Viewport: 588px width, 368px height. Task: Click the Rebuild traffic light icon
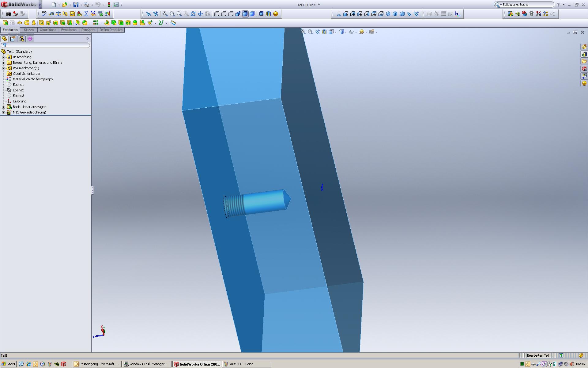[x=109, y=5]
